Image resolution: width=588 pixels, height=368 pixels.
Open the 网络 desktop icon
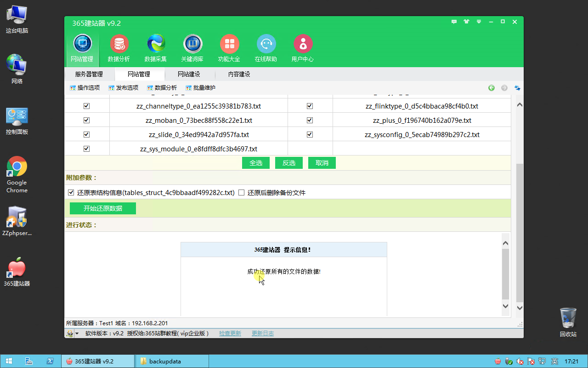coord(17,69)
